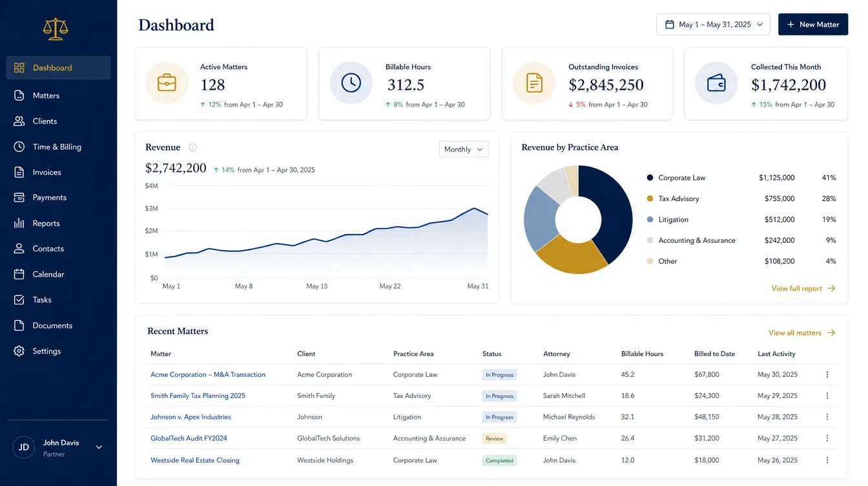The width and height of the screenshot is (868, 486).
Task: Open Johnson v. Apex Industries matter link
Action: point(191,417)
